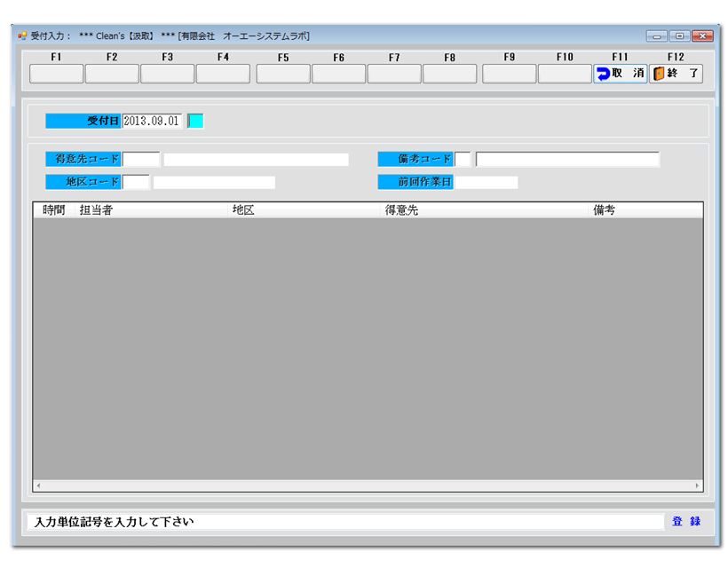Image resolution: width=728 pixels, height=568 pixels.
Task: Click the 地区 column header
Action: [x=305, y=210]
